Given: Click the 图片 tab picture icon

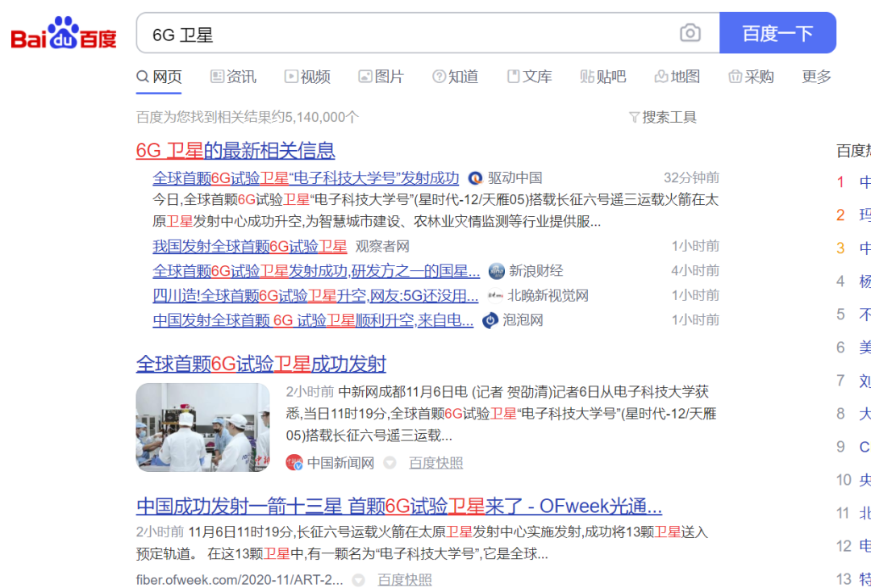Looking at the screenshot, I should tap(365, 76).
